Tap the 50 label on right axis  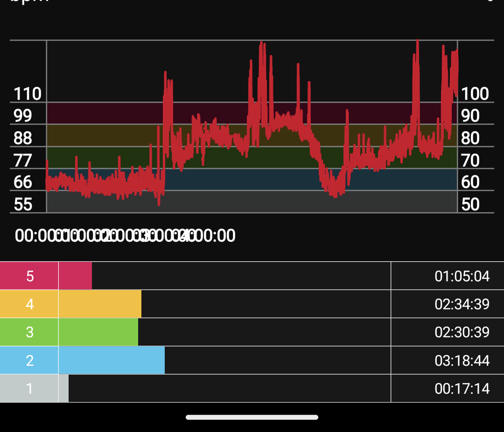pyautogui.click(x=470, y=204)
